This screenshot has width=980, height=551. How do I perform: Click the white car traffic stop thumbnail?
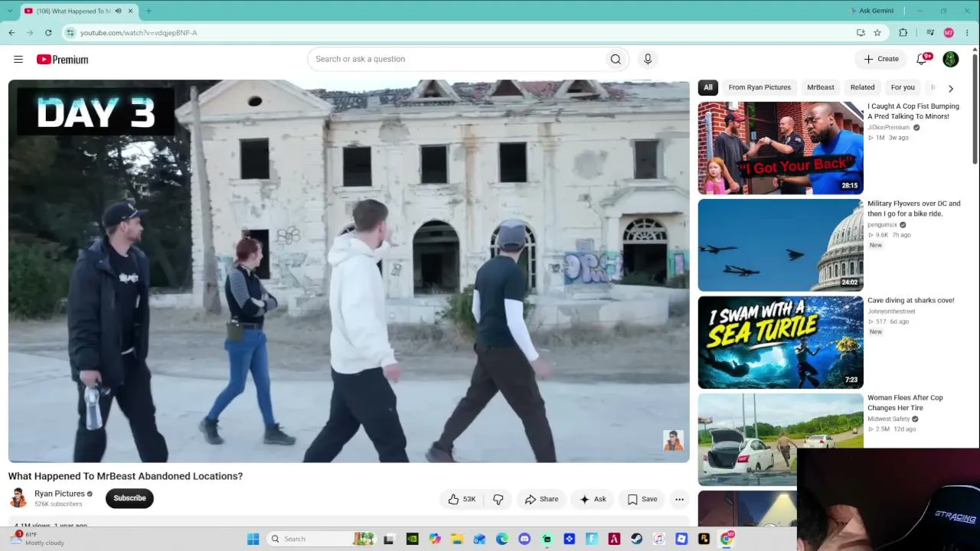pos(780,440)
